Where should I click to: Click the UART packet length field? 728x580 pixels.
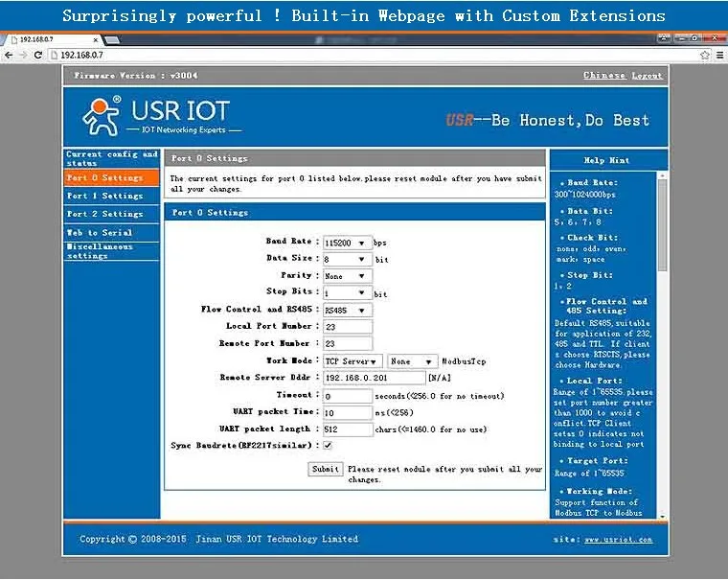(x=348, y=429)
